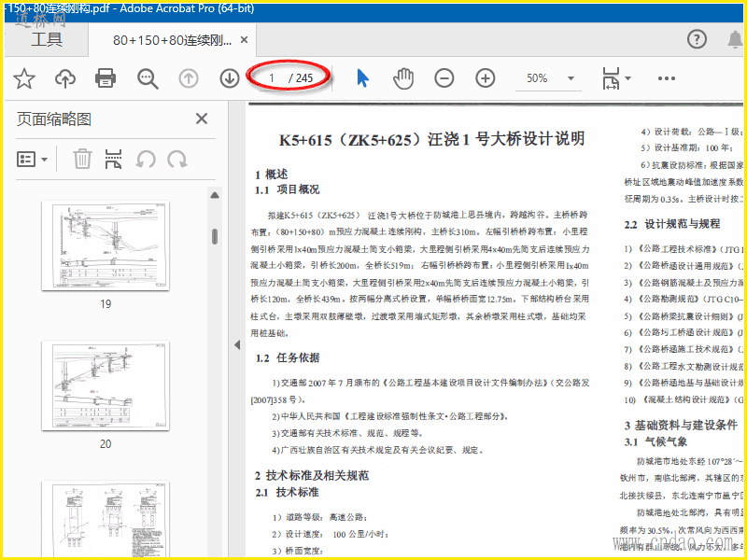Click the thumbnail scrollbar up arrow
747x560 pixels.
215,195
